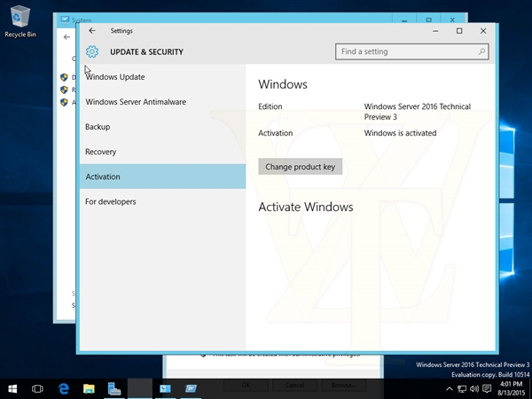Maximize the Settings window
The height and width of the screenshot is (399, 532).
coord(459,31)
